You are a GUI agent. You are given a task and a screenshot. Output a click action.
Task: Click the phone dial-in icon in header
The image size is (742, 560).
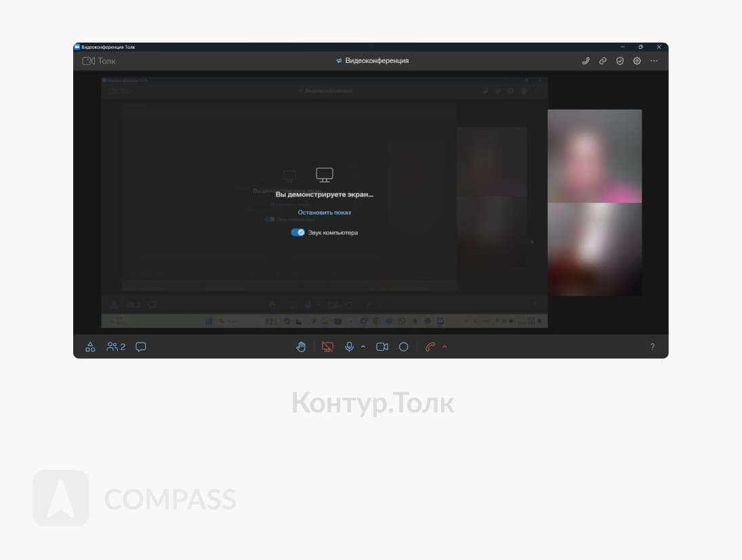[585, 61]
